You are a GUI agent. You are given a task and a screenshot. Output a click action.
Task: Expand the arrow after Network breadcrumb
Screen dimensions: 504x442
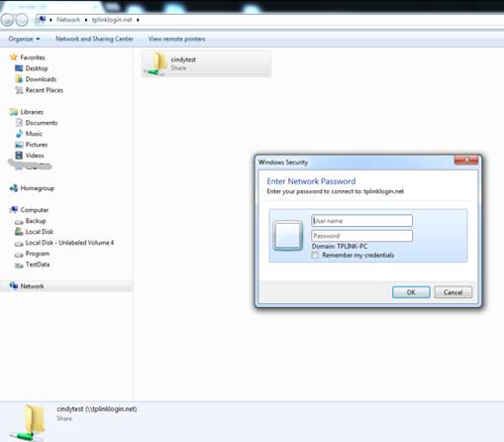(x=86, y=20)
